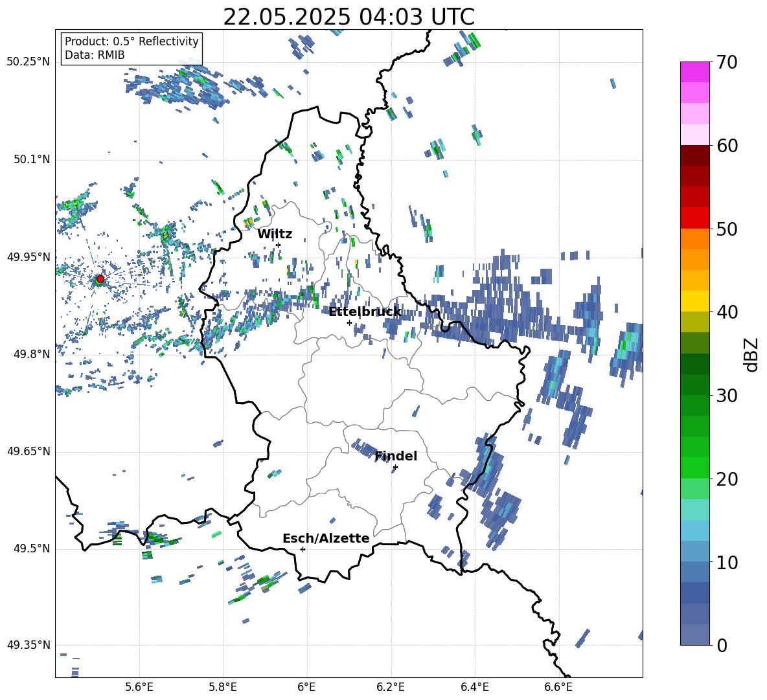This screenshot has width=767, height=700.
Task: Click the 6.6°E longitude label
Action: pyautogui.click(x=558, y=687)
